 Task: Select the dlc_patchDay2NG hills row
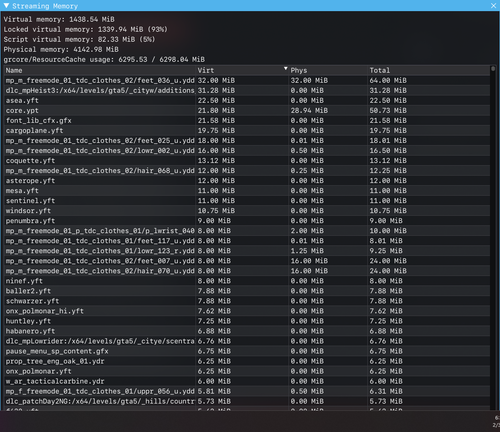coord(247,401)
